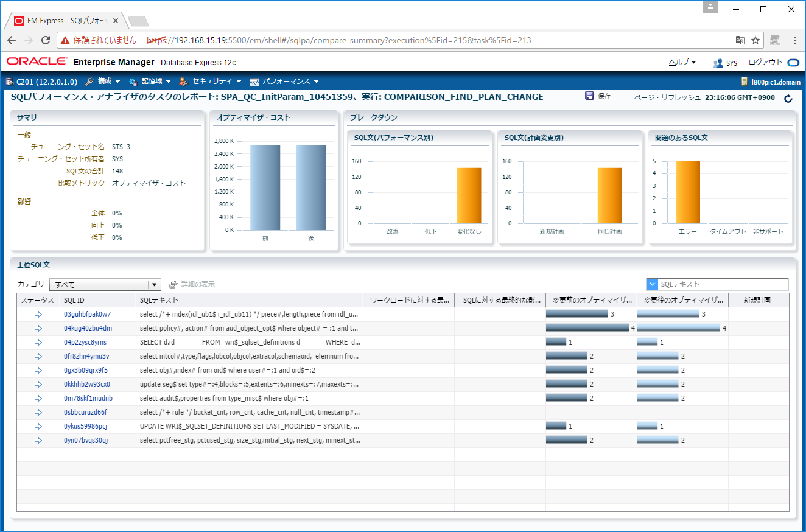Open the SQLテキスト search filter dropdown arrow
Viewport: 806px width, 532px height.
pyautogui.click(x=652, y=284)
